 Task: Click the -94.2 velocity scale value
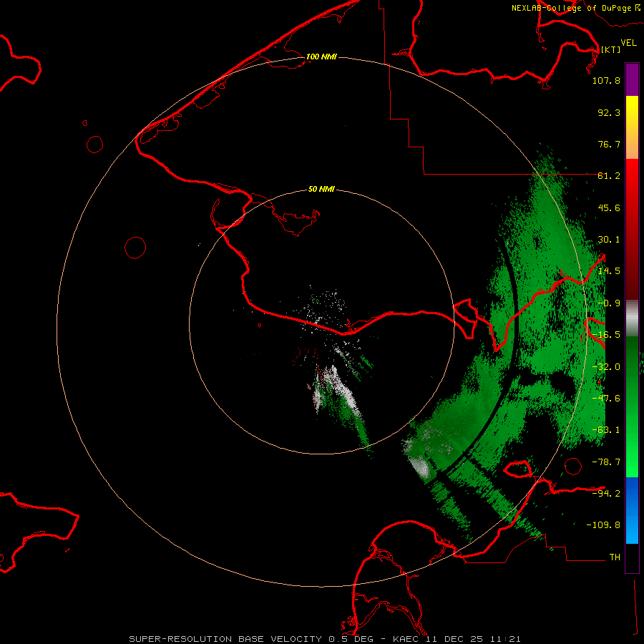pyautogui.click(x=606, y=494)
